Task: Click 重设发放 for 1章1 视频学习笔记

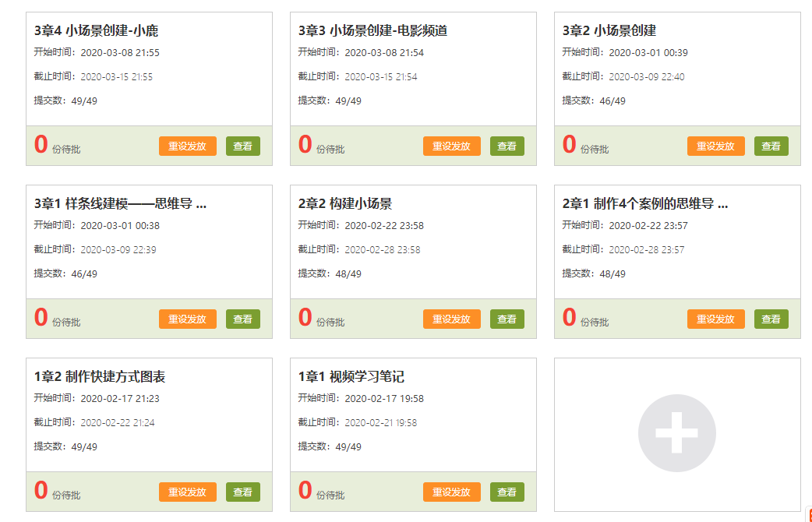Action: click(451, 492)
